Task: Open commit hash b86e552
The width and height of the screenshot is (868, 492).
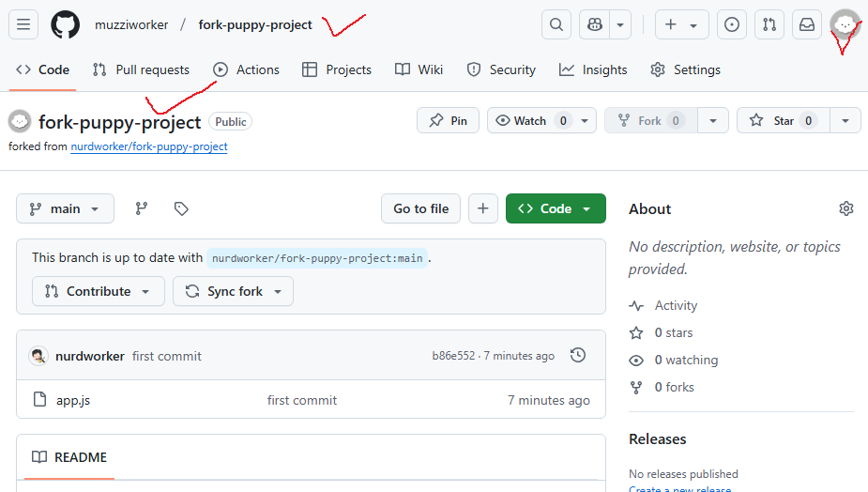Action: click(453, 356)
